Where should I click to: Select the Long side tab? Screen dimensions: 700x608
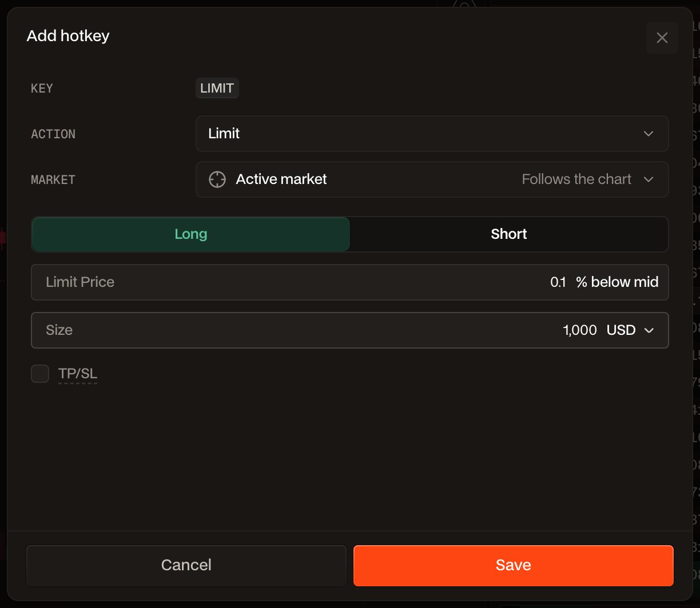coord(191,234)
